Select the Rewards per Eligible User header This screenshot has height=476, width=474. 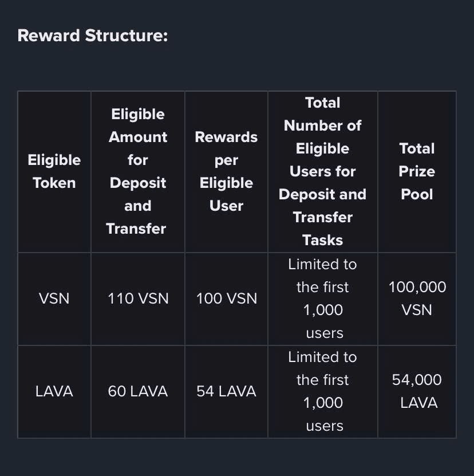226,171
